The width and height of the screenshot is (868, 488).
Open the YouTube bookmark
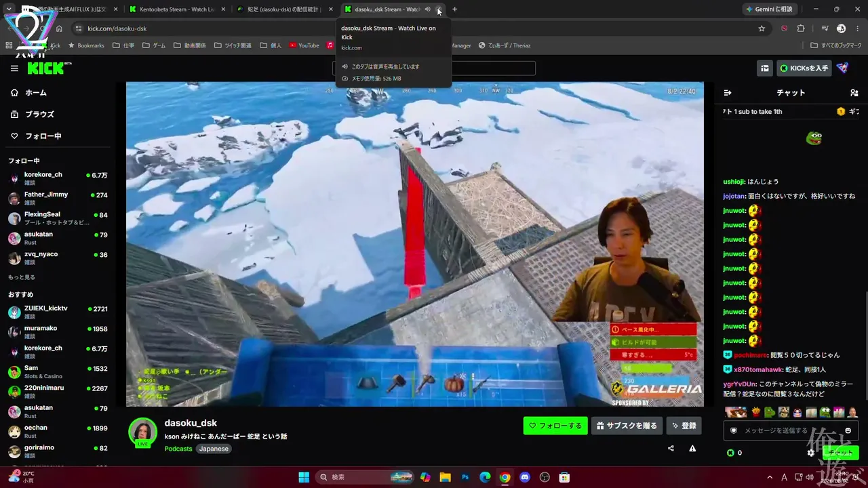coord(304,45)
